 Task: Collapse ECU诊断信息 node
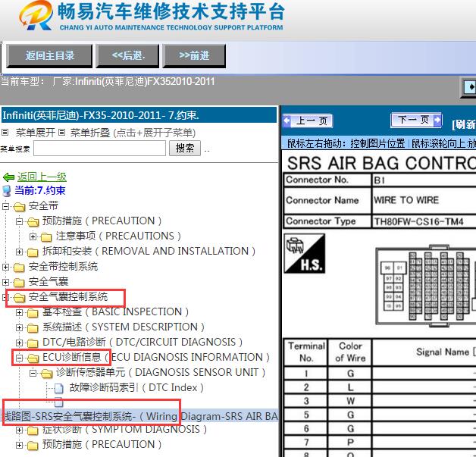click(19, 358)
